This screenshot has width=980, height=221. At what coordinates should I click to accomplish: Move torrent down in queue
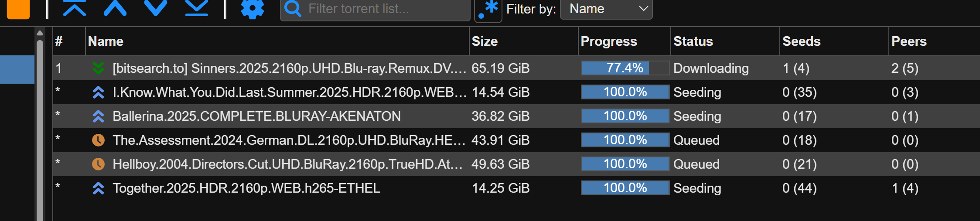(156, 8)
